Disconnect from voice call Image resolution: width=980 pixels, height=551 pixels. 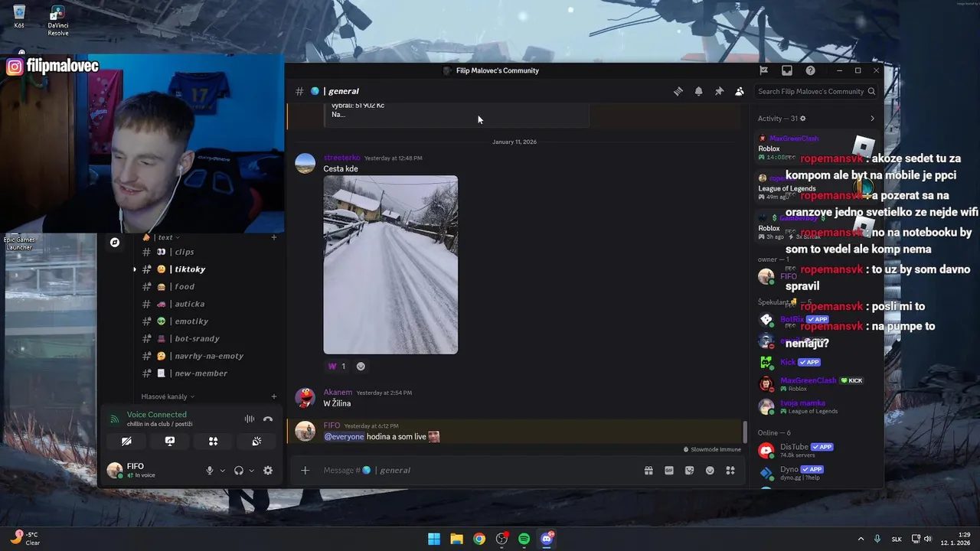point(268,419)
